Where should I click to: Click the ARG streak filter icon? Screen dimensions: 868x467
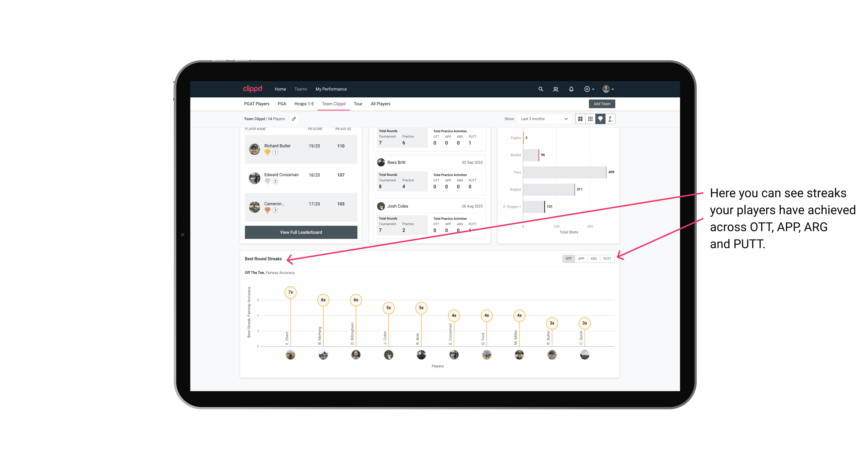(x=594, y=258)
